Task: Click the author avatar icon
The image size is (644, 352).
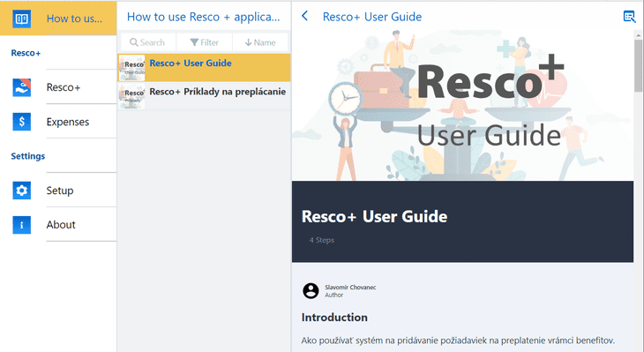Action: coord(311,291)
